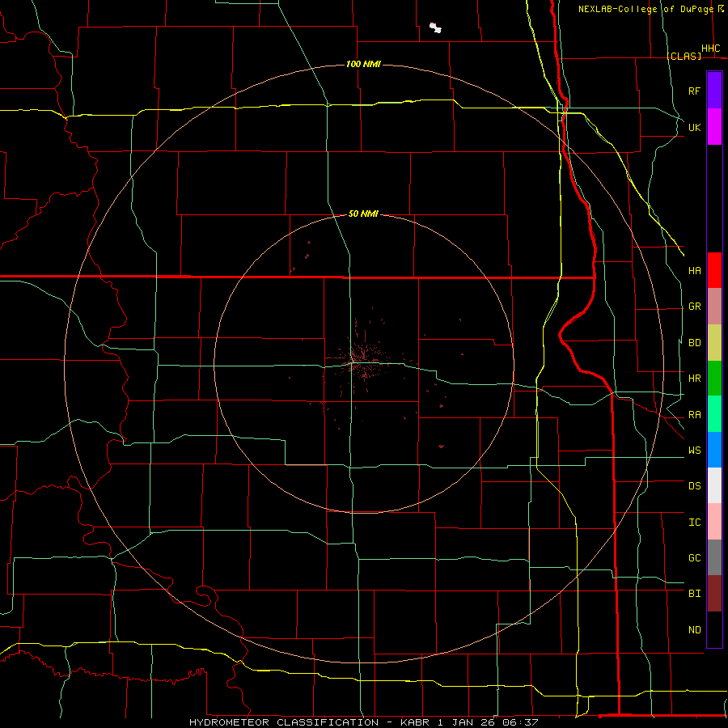Select the HA red legend swatch
Image resolution: width=728 pixels, height=728 pixels.
tap(714, 270)
